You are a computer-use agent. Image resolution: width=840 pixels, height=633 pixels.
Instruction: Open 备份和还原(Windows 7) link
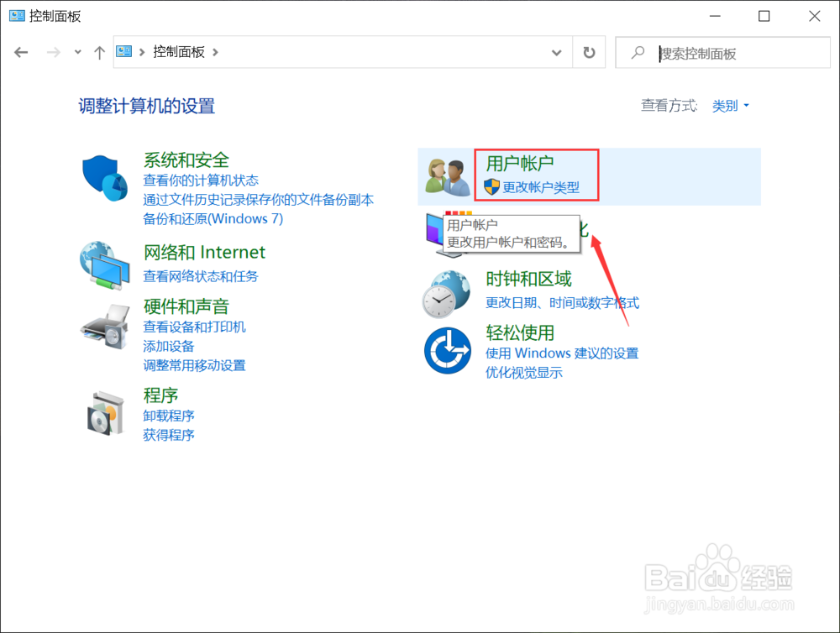(213, 218)
